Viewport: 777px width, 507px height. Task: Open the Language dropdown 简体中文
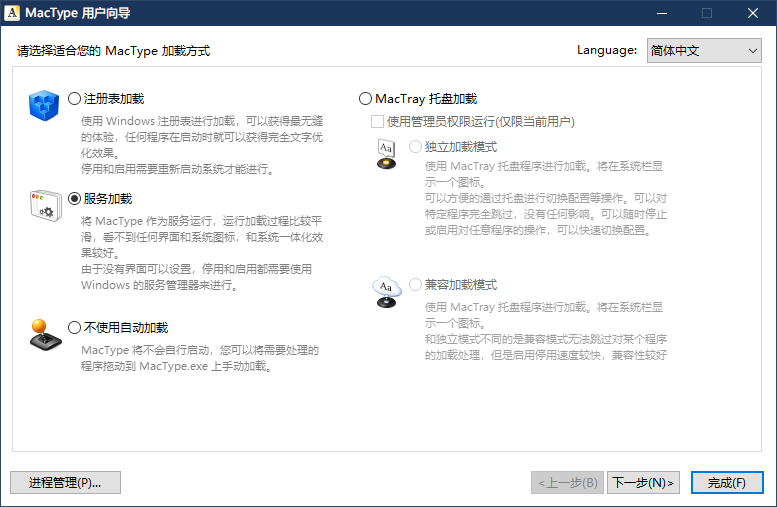coord(704,51)
